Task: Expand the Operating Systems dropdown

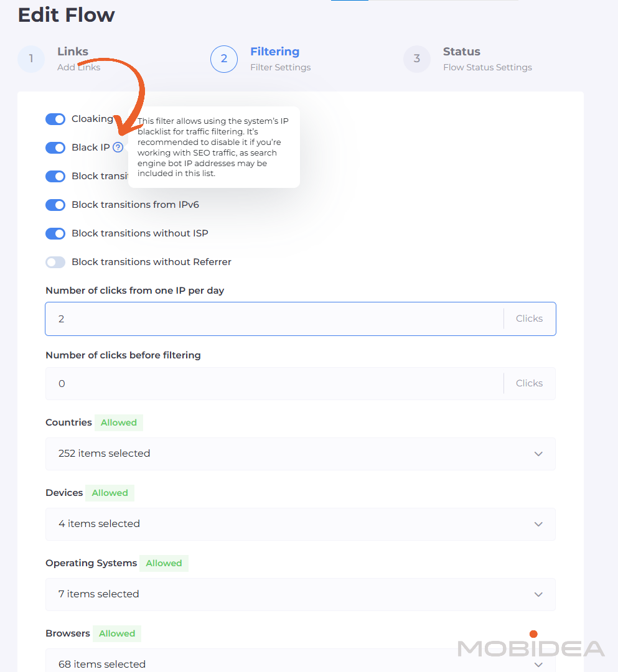Action: click(300, 594)
